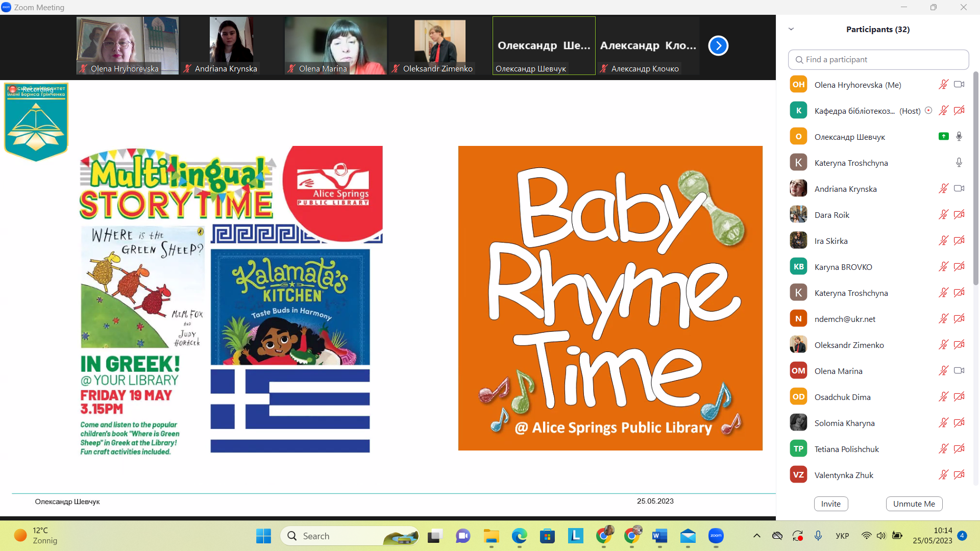Click the Find a participant search field

tap(878, 60)
